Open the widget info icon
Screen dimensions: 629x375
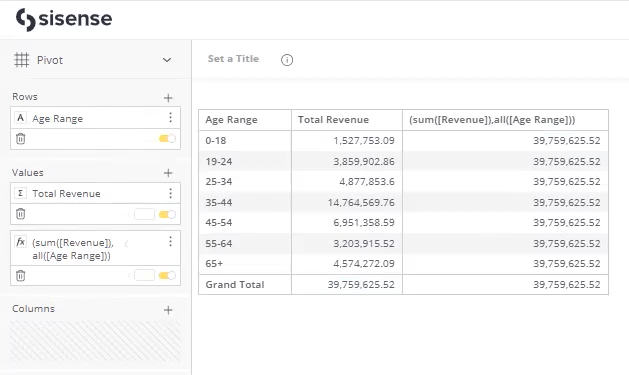coord(287,60)
